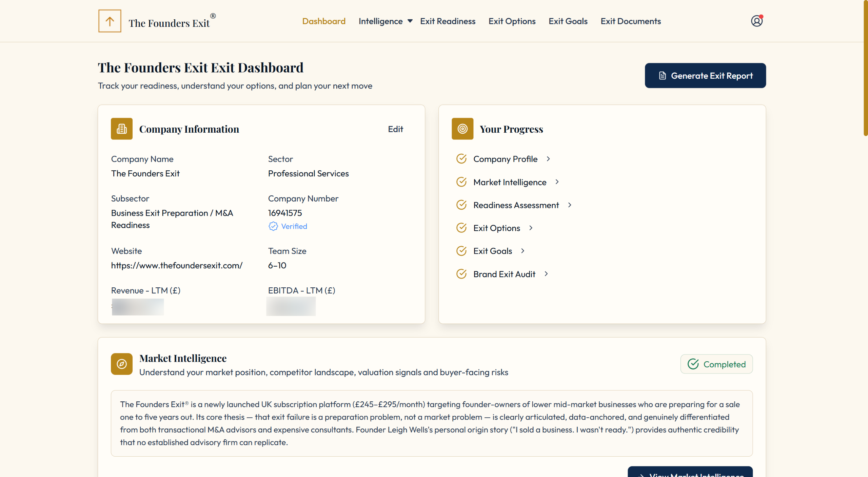
Task: Click the Completed status badge
Action: [x=716, y=364]
